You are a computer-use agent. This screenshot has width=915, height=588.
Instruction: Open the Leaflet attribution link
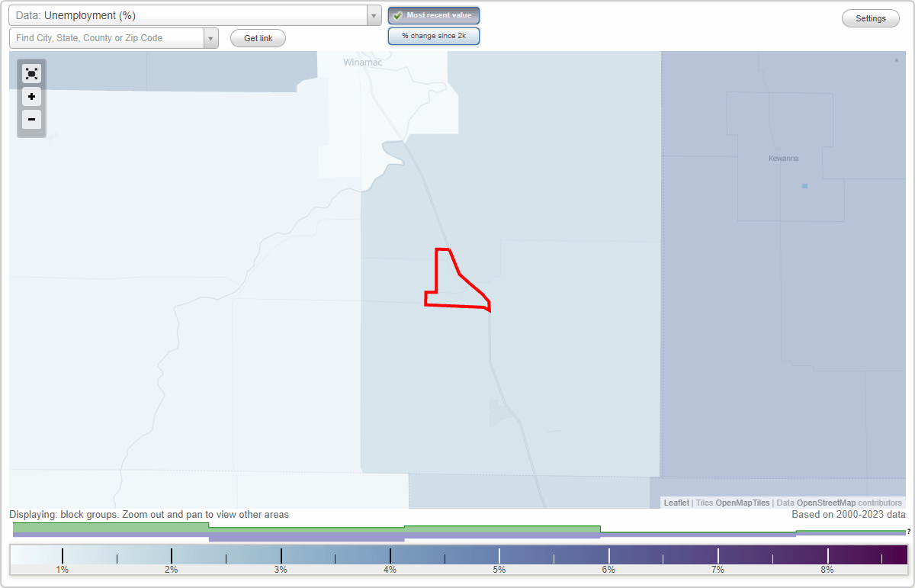[675, 503]
